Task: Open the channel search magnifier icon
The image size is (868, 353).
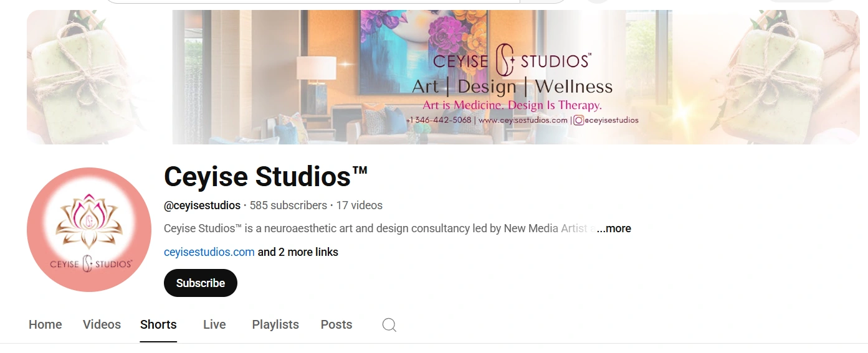Action: click(389, 325)
